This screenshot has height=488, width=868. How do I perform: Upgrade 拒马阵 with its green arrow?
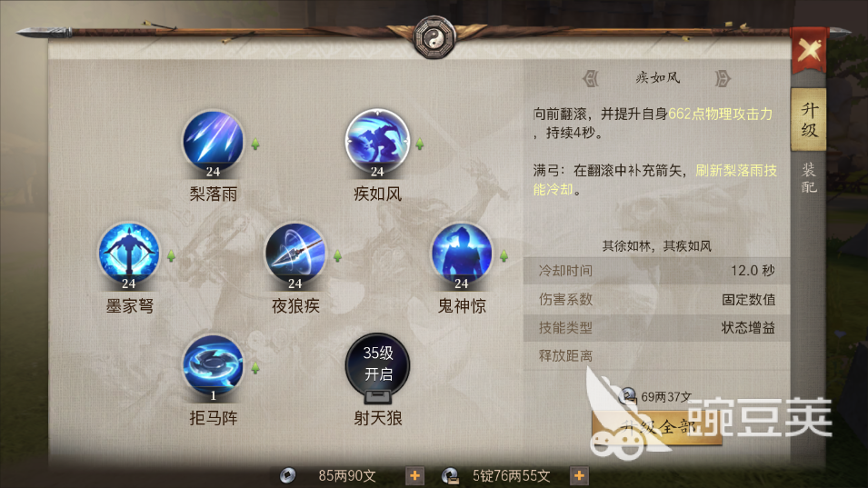255,368
